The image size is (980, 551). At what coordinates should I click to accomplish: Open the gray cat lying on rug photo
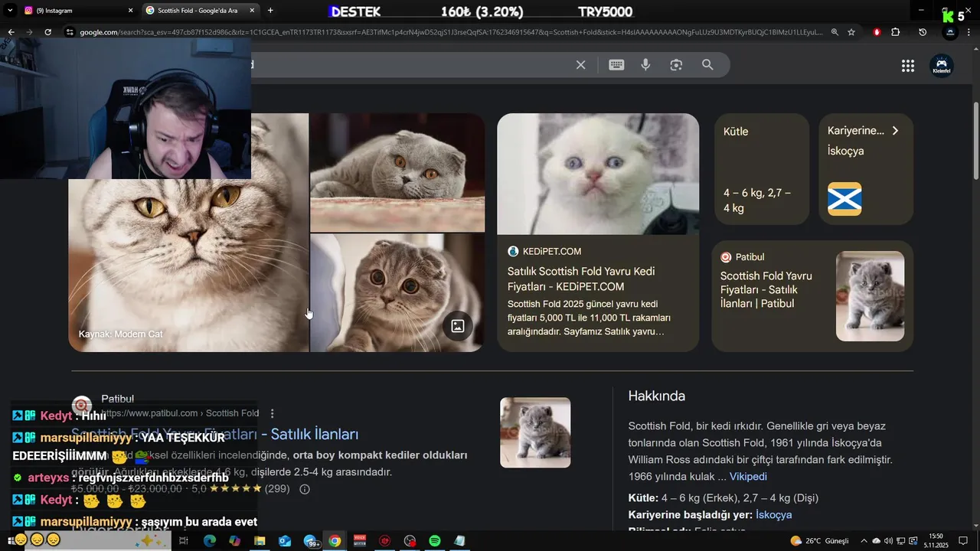397,172
